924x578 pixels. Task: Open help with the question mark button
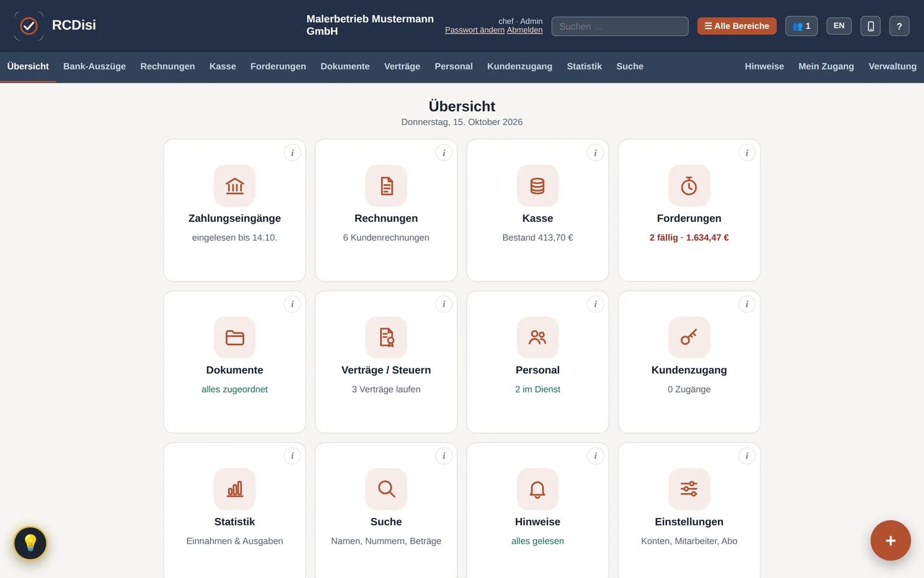click(x=899, y=26)
